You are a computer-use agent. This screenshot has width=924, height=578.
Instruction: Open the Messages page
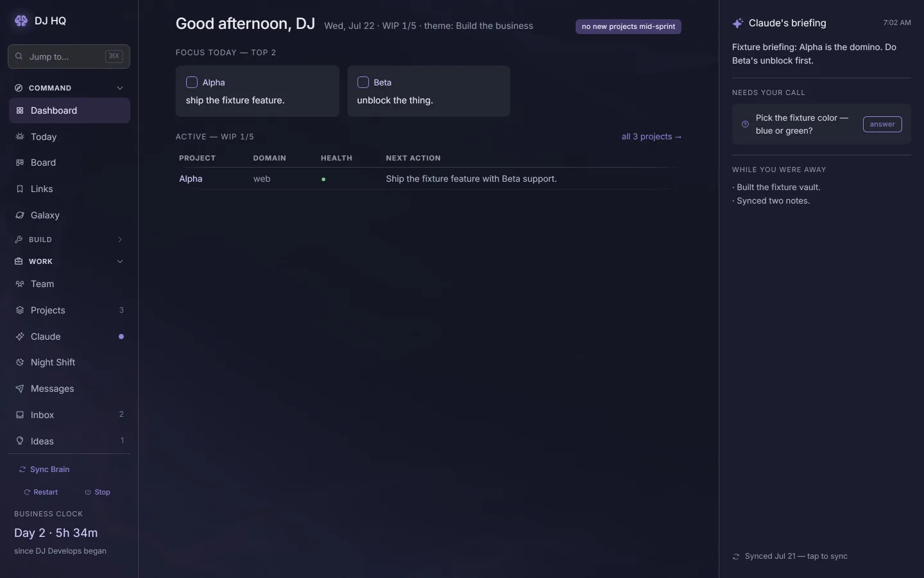pos(69,389)
